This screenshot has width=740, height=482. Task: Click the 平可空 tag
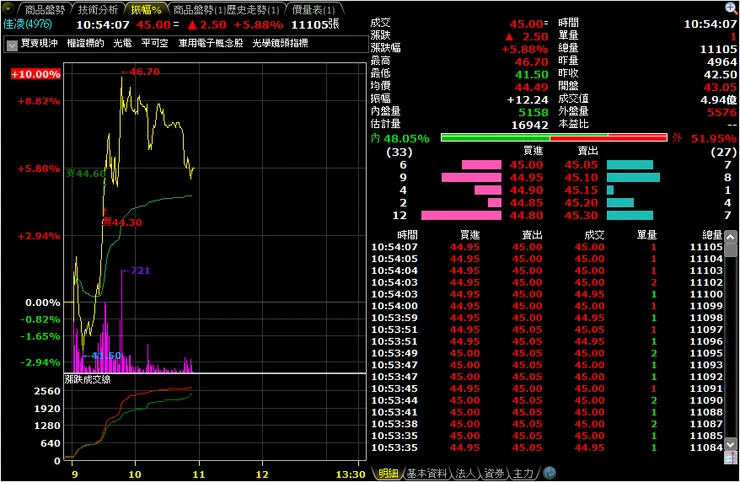click(x=154, y=43)
